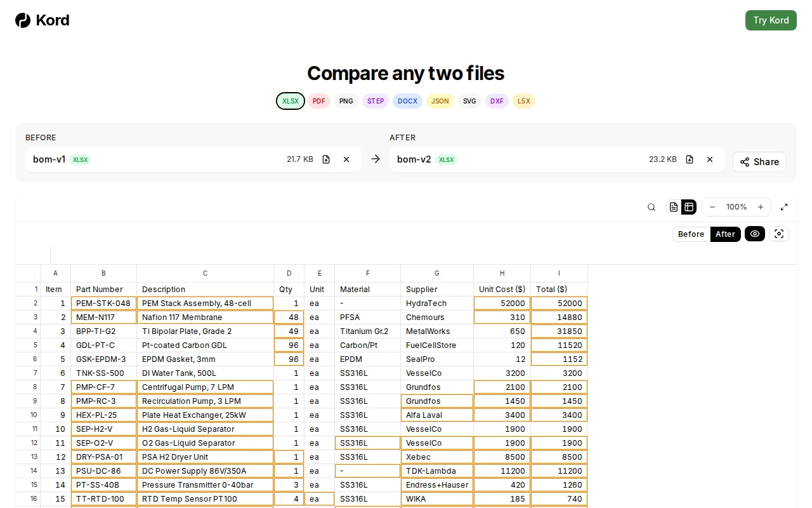Click the swap arrow between Before and After

pyautogui.click(x=376, y=159)
